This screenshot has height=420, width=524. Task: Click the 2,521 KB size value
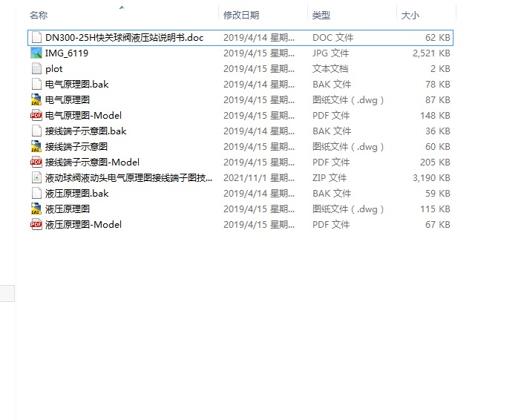click(x=431, y=53)
